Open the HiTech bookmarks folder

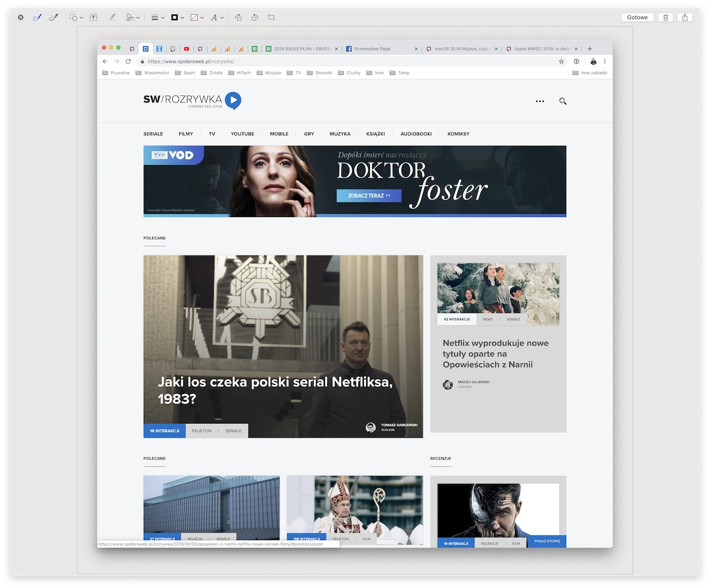click(x=239, y=73)
